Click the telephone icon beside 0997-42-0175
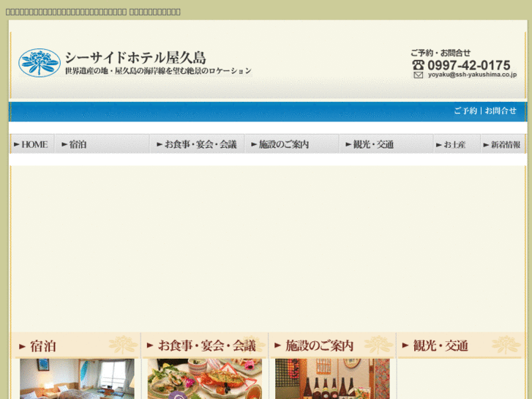Screen dimensions: 532x399 419,65
